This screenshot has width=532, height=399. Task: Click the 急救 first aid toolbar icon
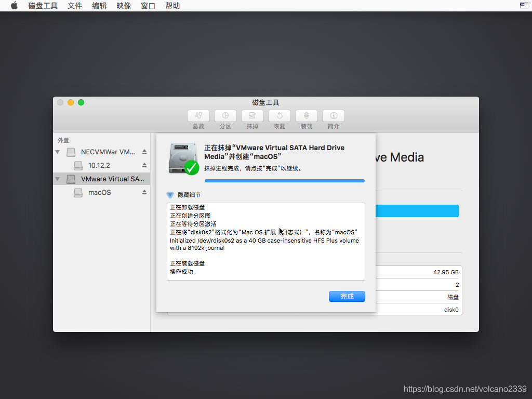pyautogui.click(x=198, y=116)
